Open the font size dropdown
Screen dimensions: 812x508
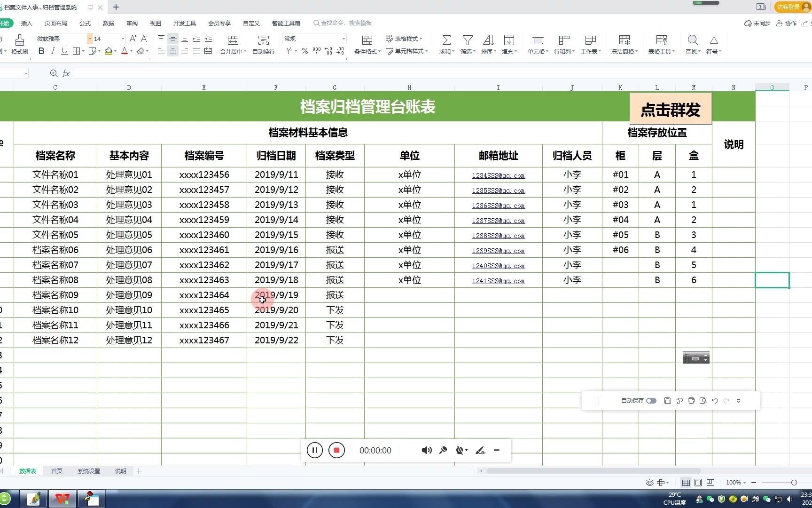tap(123, 39)
